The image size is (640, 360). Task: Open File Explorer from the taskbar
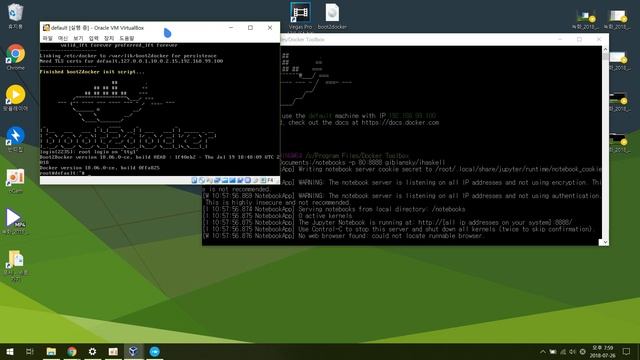51,351
